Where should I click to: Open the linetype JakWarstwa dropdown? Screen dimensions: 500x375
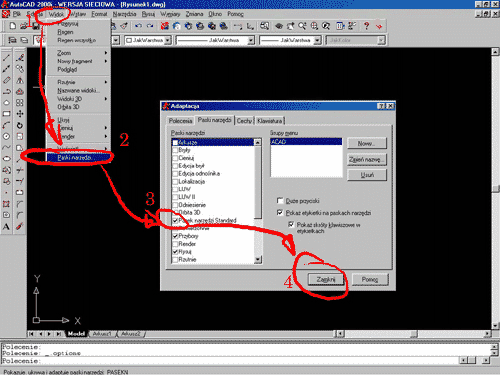click(x=251, y=40)
